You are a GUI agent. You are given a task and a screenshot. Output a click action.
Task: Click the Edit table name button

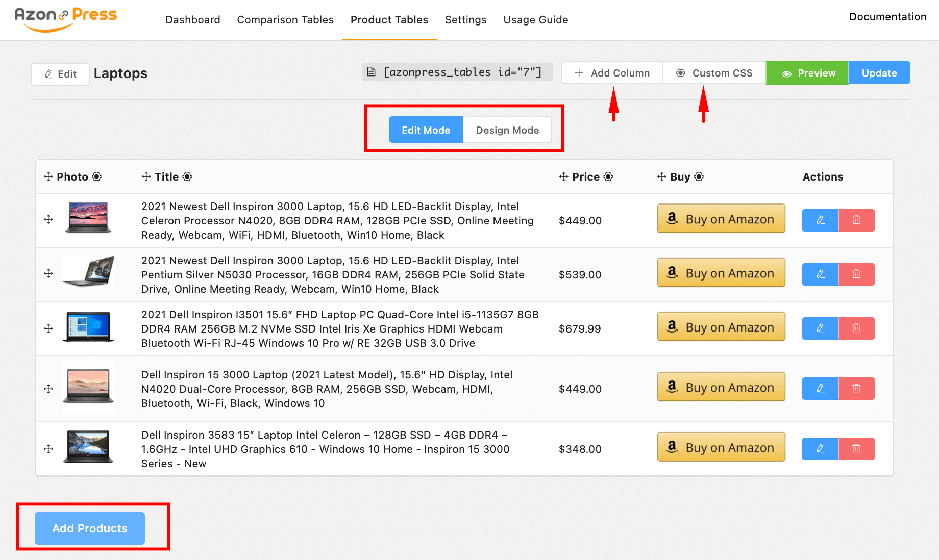(60, 74)
